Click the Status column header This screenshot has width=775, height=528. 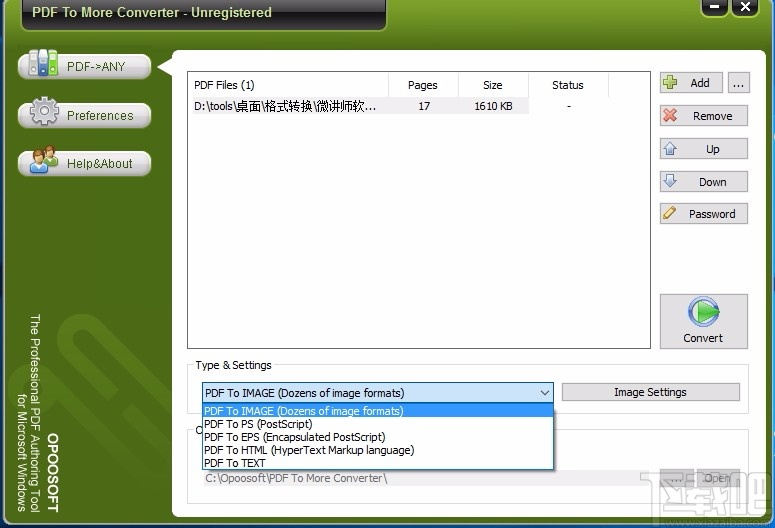(x=568, y=85)
